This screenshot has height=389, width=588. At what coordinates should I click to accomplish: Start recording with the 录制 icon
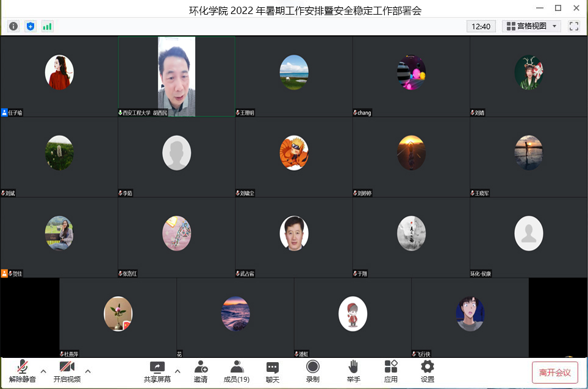pos(312,371)
